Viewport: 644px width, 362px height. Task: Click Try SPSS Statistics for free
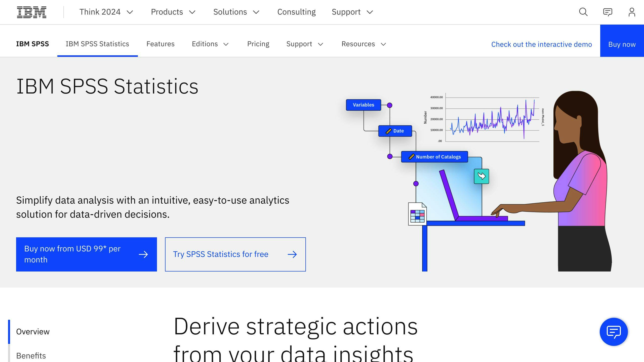235,254
